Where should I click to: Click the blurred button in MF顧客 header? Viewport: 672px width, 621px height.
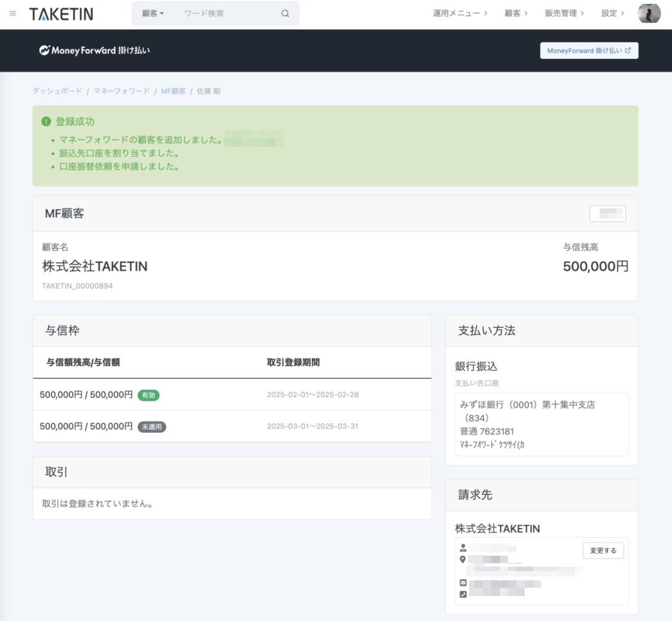607,214
